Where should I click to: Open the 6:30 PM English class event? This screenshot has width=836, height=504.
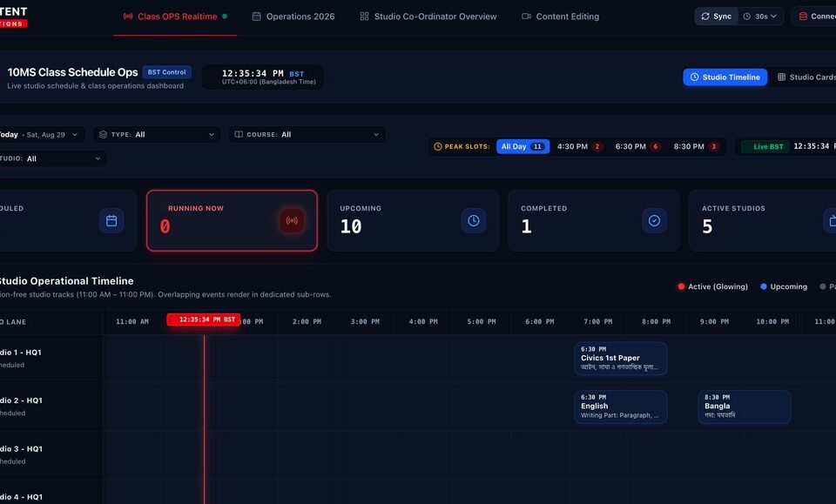[621, 407]
